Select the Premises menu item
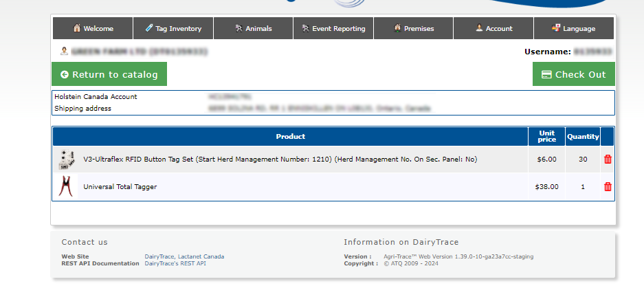Viewport: 644px width, 286px height. point(414,28)
